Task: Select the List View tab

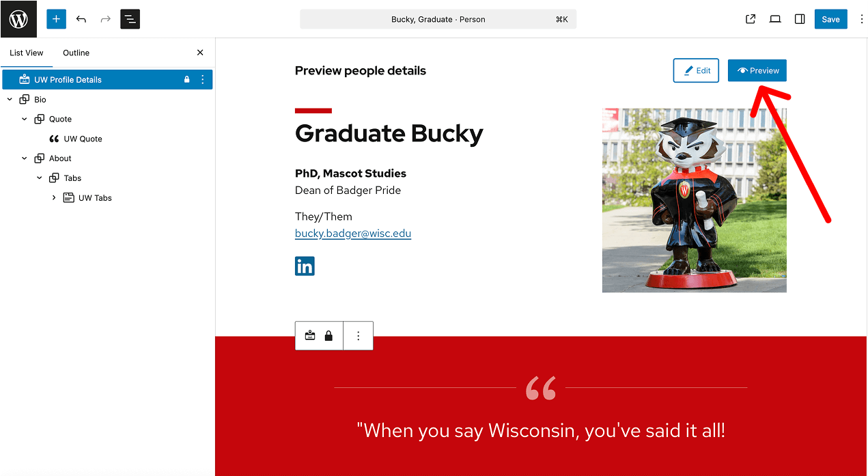Action: click(x=27, y=53)
